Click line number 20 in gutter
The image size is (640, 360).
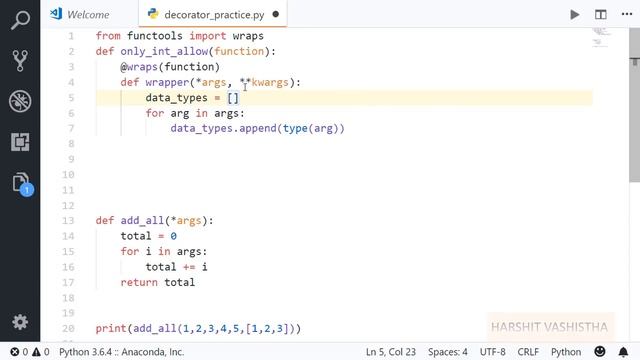click(68, 329)
